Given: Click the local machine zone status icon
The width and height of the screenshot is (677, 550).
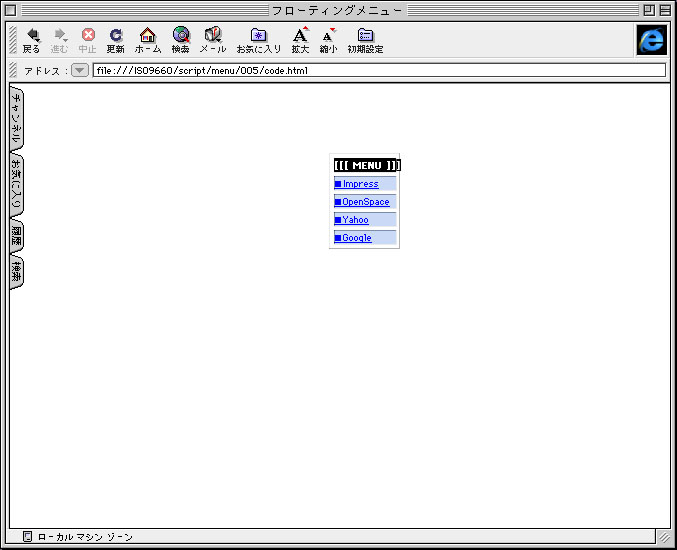Looking at the screenshot, I should [27, 537].
